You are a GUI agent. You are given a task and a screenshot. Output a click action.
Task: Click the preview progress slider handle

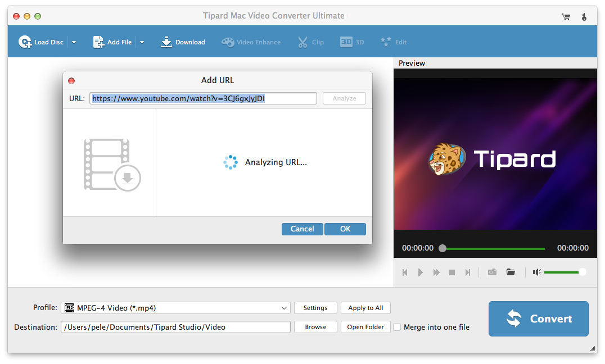click(443, 248)
